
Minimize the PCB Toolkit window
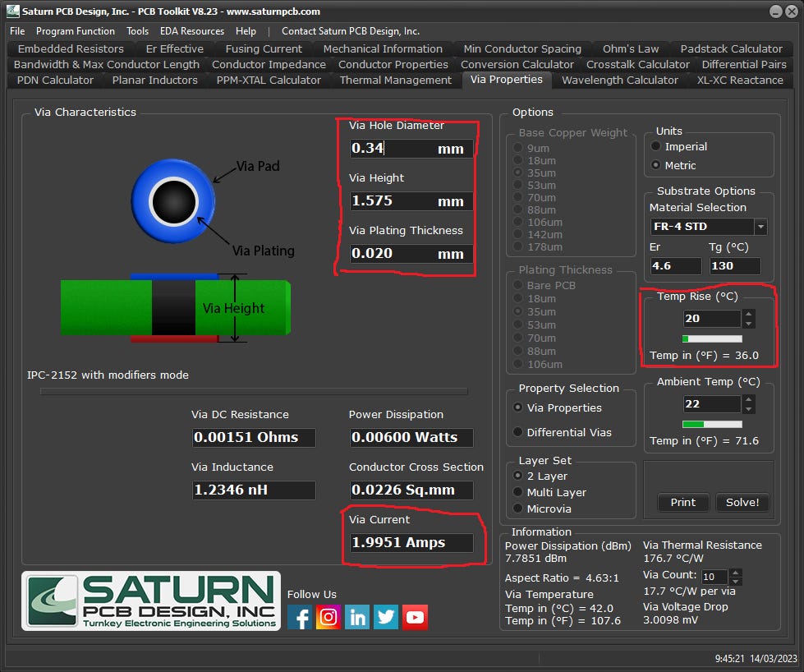776,12
